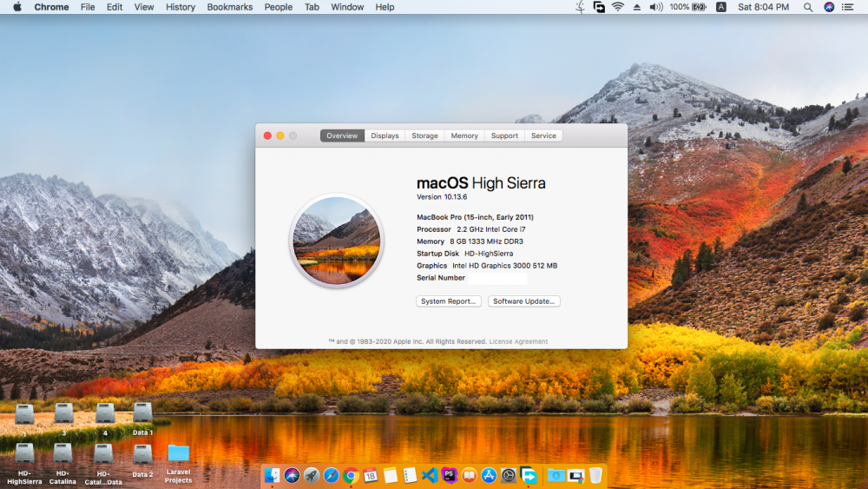Click the Siri icon in menu bar

click(829, 7)
